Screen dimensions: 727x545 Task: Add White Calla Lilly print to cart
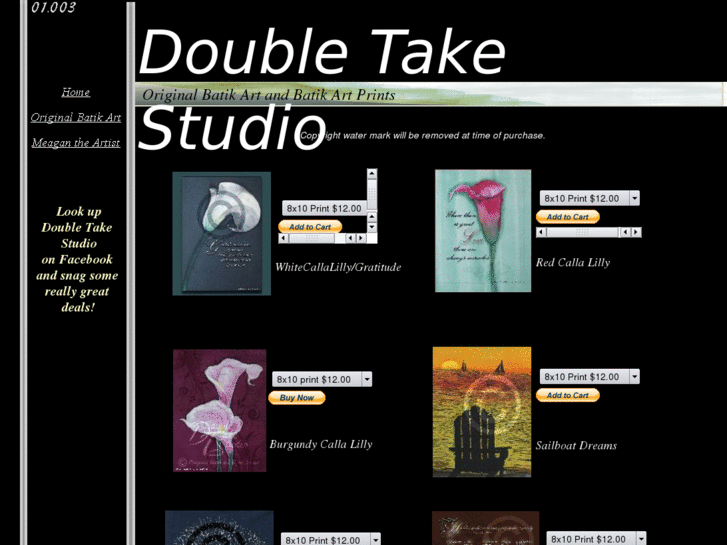tap(310, 226)
